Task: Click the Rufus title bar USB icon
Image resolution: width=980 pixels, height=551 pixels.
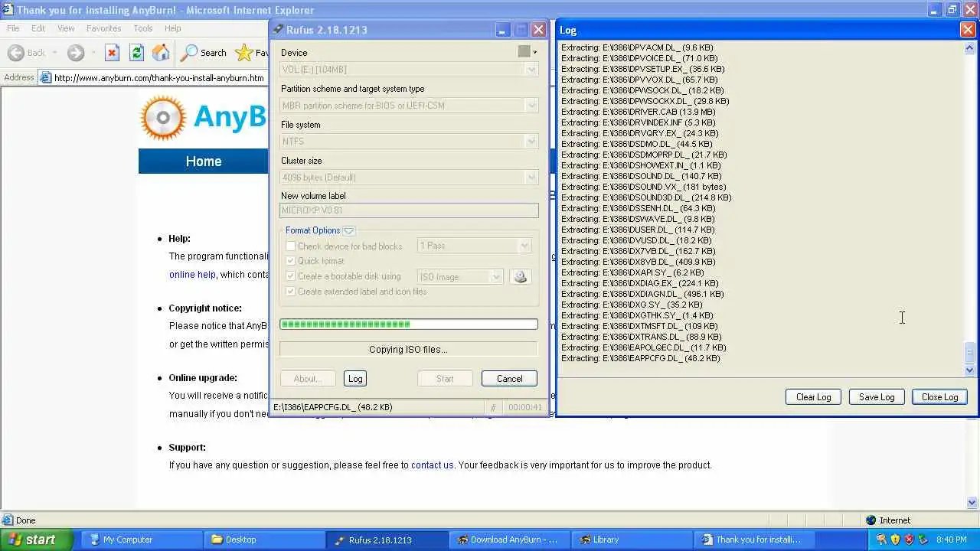Action: (279, 29)
